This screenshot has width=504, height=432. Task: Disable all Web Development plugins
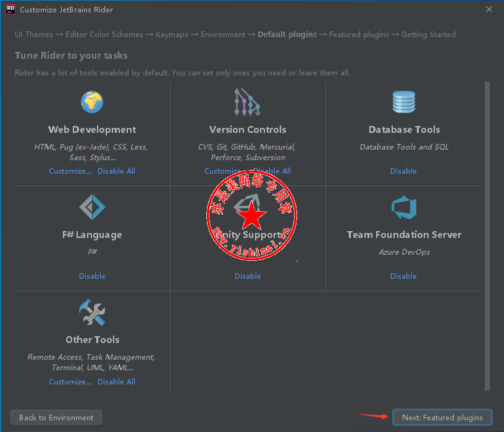click(116, 171)
